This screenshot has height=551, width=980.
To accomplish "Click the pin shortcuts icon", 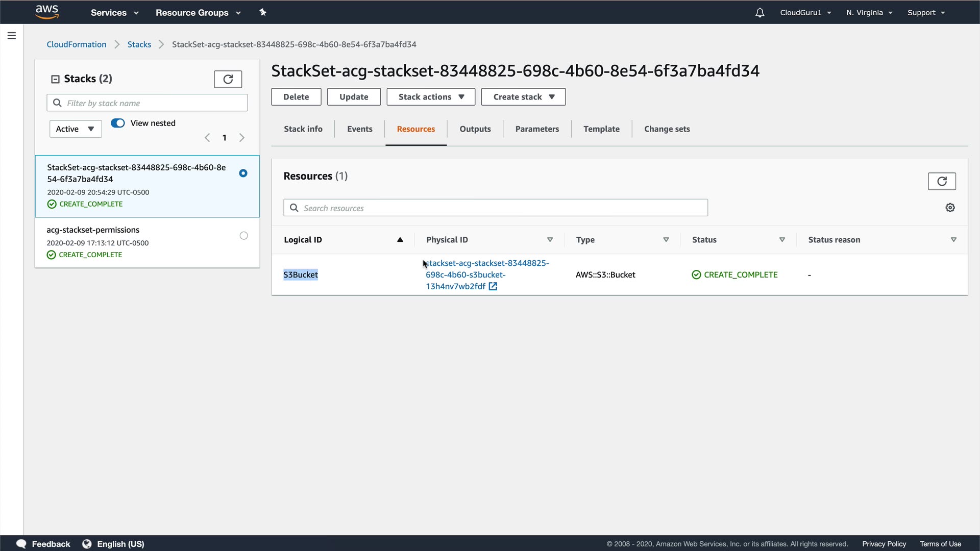I will coord(263,12).
